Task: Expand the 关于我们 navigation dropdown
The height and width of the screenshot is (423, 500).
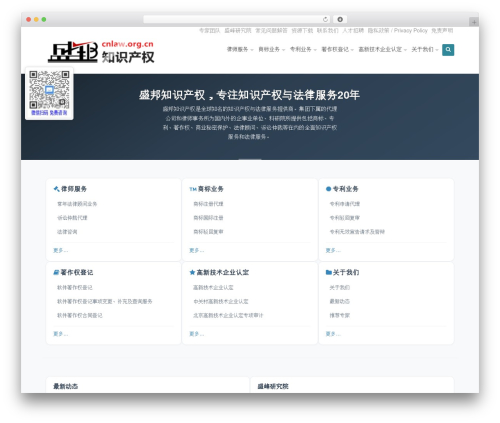Action: (425, 49)
